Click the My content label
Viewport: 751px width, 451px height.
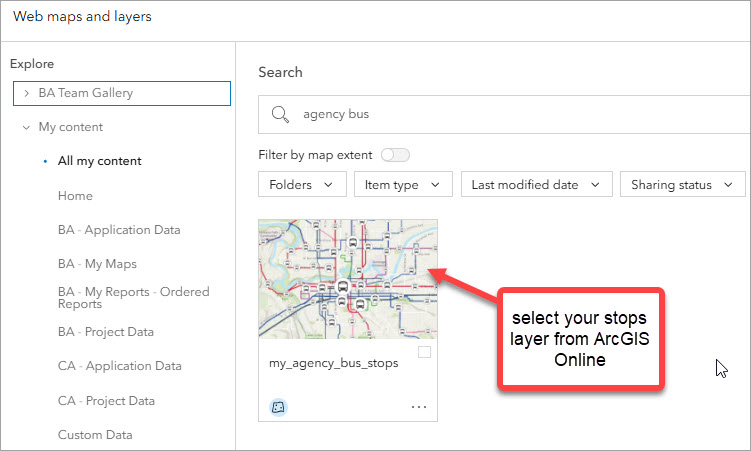[71, 127]
